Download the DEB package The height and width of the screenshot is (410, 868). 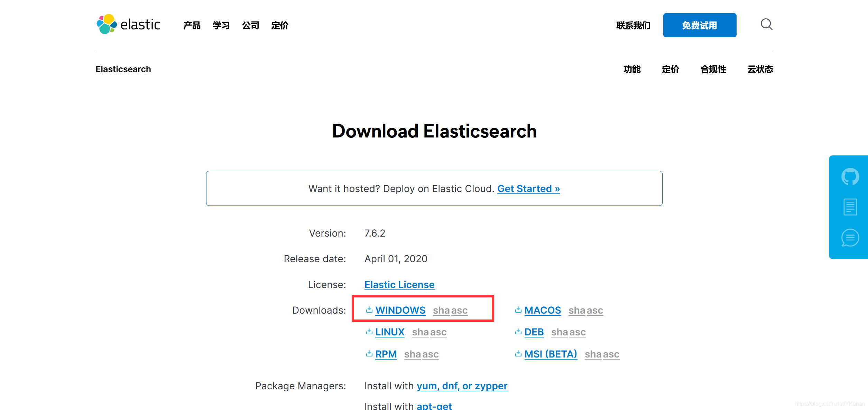(x=534, y=332)
